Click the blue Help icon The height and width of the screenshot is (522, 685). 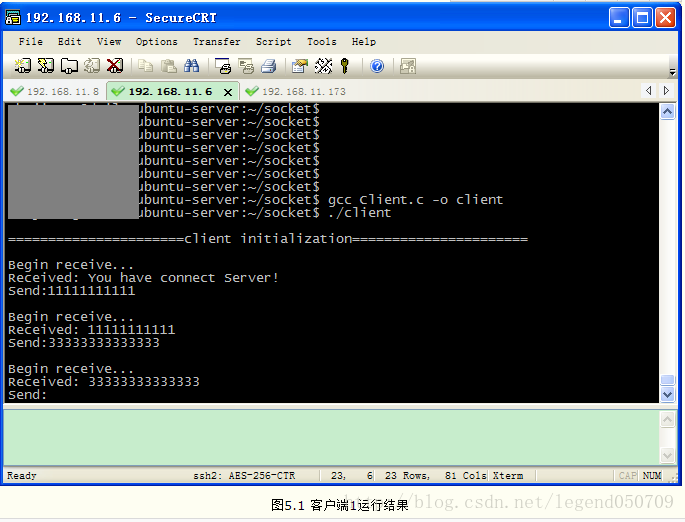coord(377,66)
